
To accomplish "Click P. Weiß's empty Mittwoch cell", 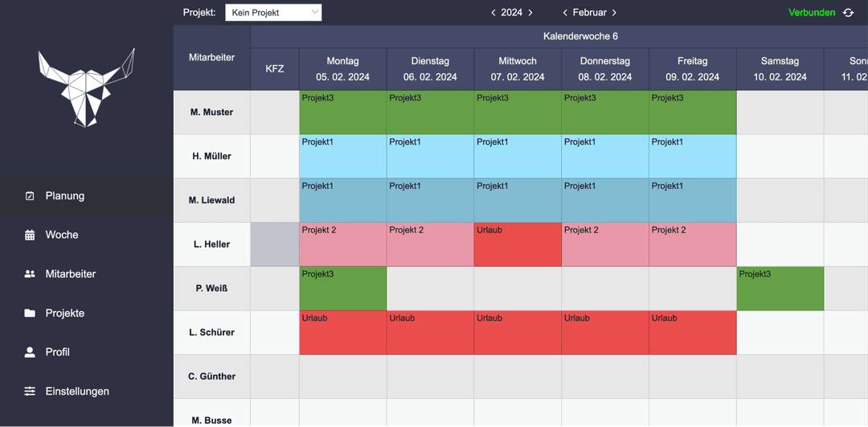I will click(x=518, y=289).
